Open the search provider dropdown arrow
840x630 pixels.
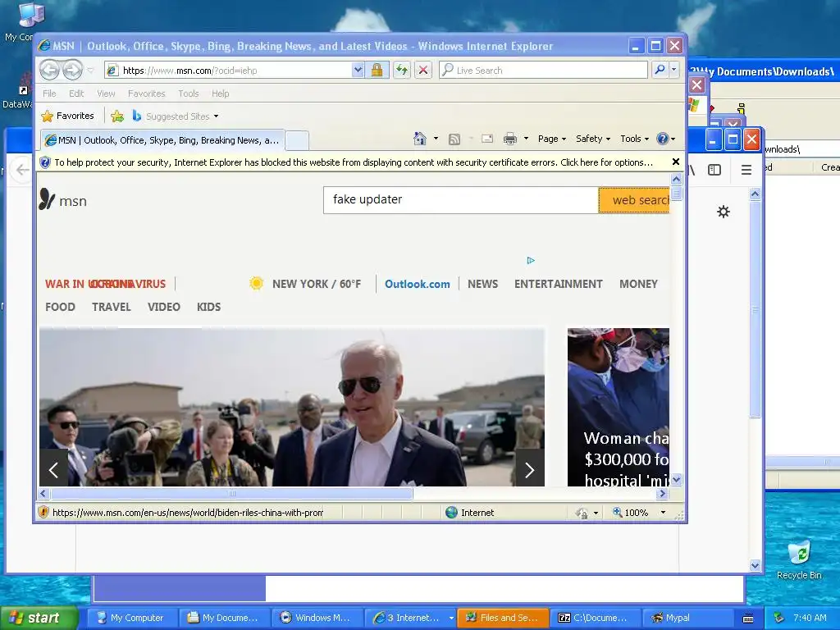click(x=674, y=70)
